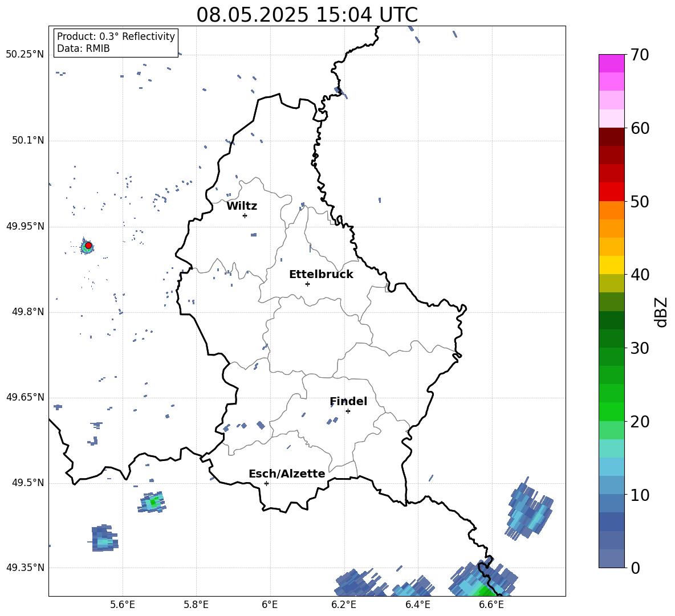Click the timestamp title 08.05.2025 15:04 UTC

pyautogui.click(x=307, y=15)
